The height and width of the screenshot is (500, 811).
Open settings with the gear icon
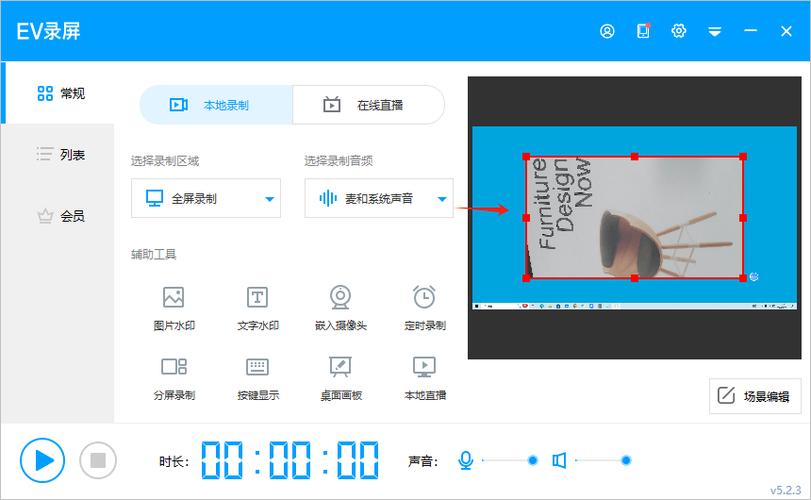pos(679,31)
